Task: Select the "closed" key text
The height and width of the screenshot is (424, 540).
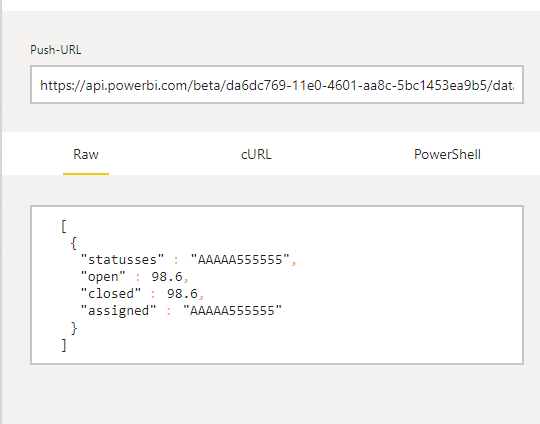Action: 111,293
